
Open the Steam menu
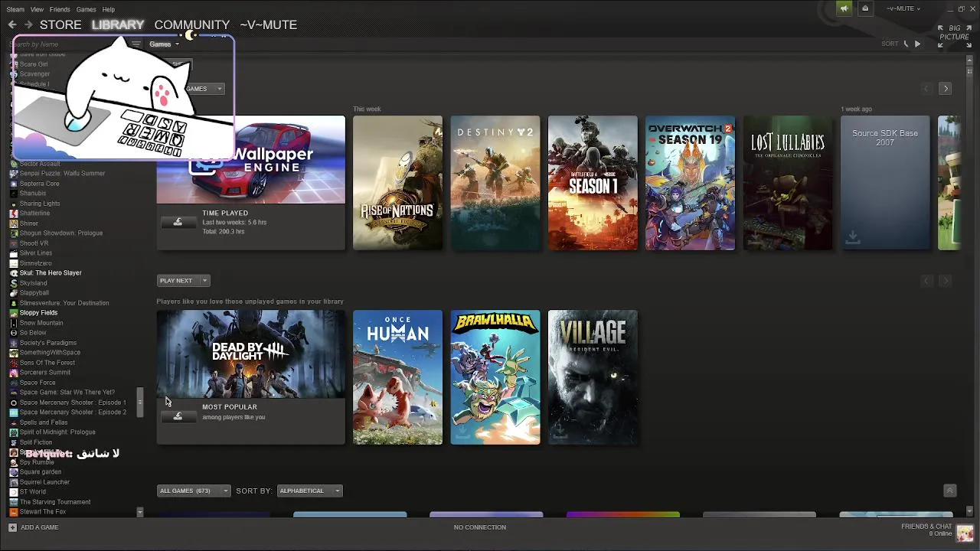[15, 9]
